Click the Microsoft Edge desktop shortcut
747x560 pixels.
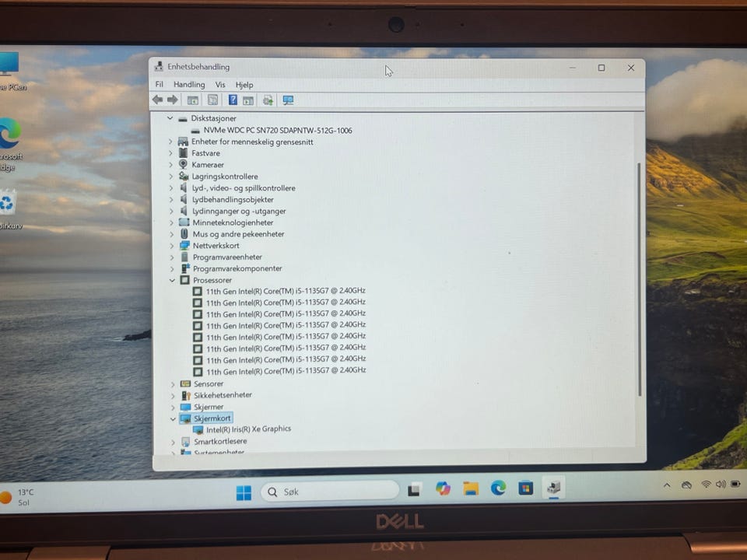coord(10,143)
